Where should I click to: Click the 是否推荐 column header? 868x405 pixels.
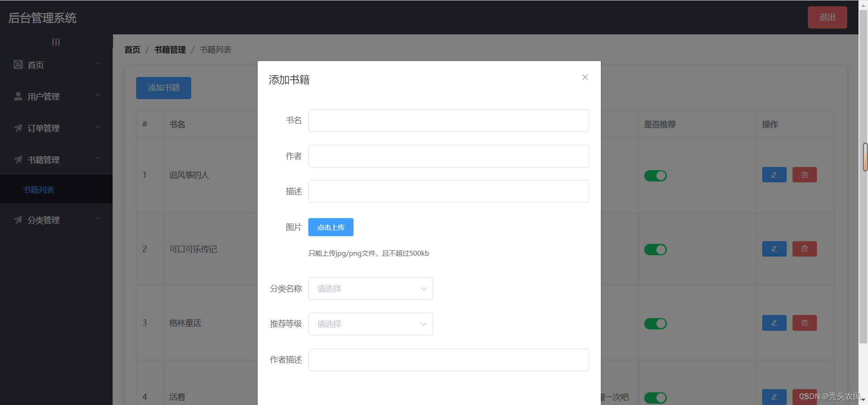click(660, 124)
